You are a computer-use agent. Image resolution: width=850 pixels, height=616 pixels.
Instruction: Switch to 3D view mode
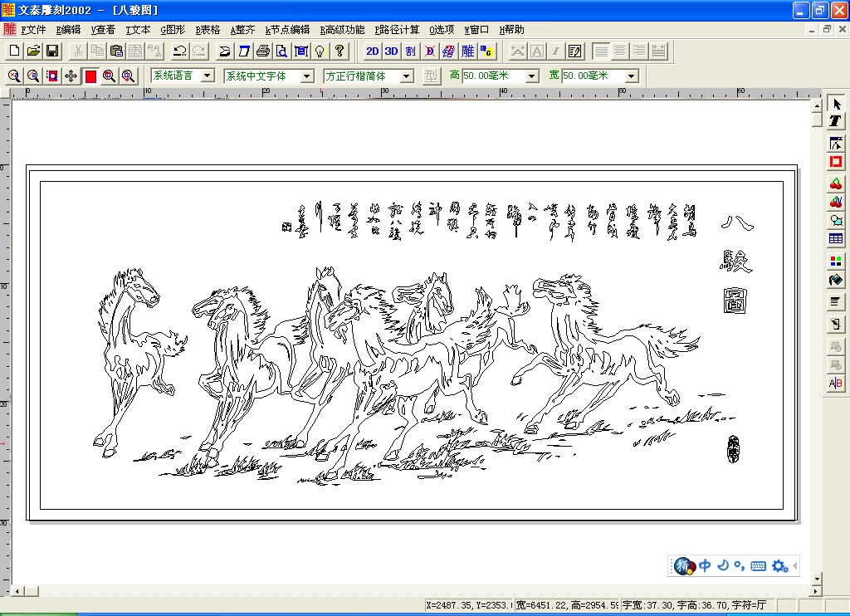391,51
